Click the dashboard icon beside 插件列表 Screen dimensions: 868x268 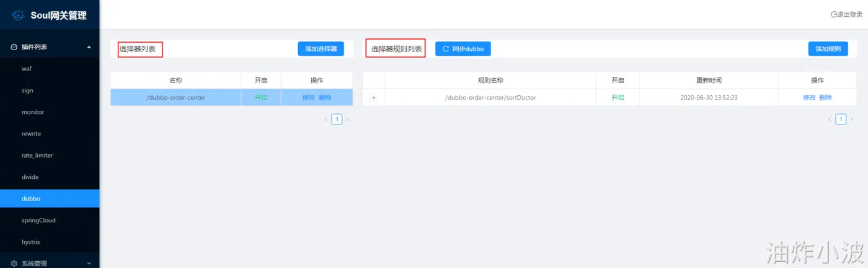pos(14,47)
